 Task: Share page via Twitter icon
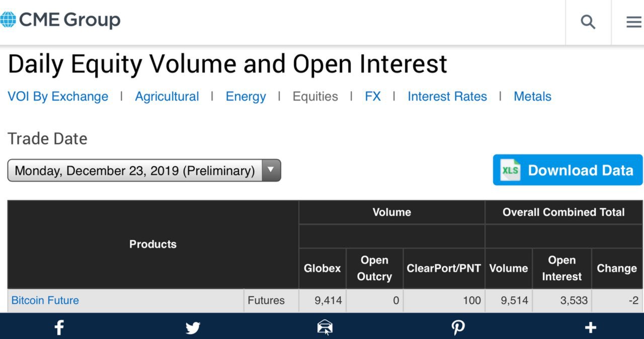click(193, 328)
